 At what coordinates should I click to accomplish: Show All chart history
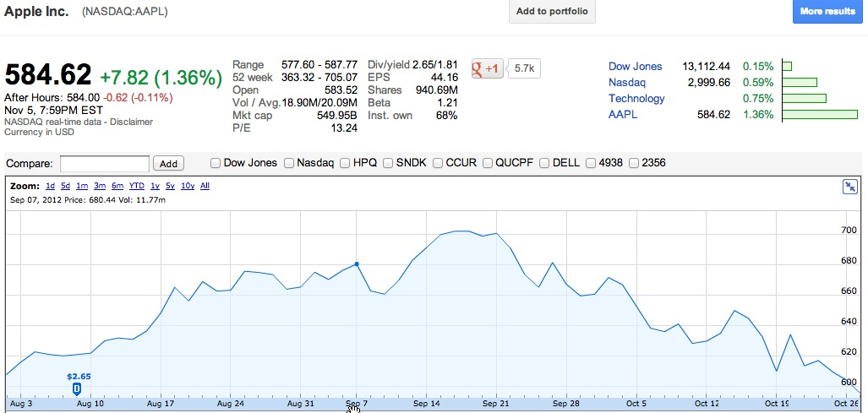pyautogui.click(x=205, y=187)
